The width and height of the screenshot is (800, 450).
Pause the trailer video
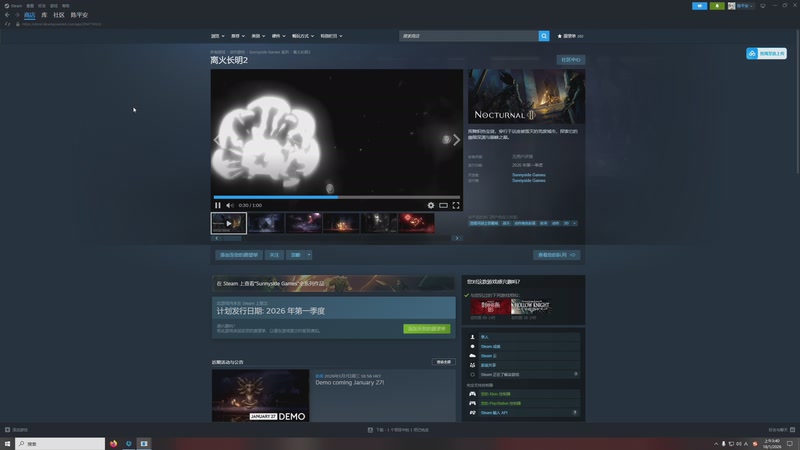click(x=218, y=205)
